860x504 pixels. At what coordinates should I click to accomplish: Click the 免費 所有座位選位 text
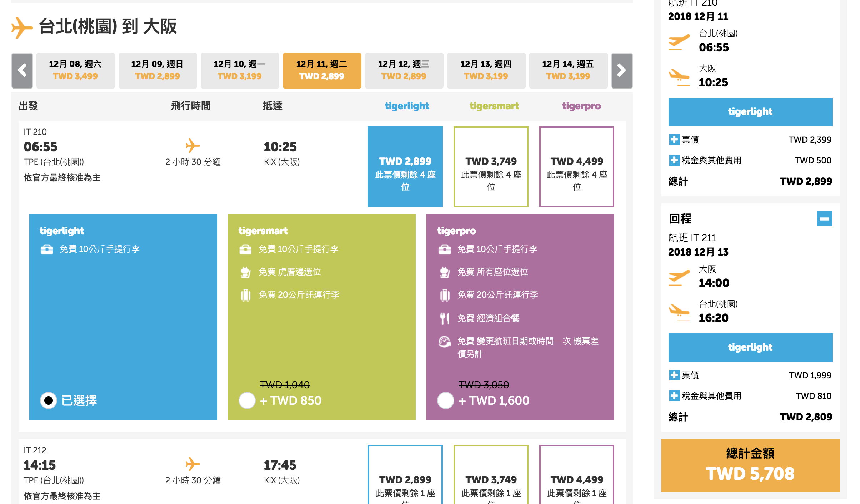pos(493,272)
